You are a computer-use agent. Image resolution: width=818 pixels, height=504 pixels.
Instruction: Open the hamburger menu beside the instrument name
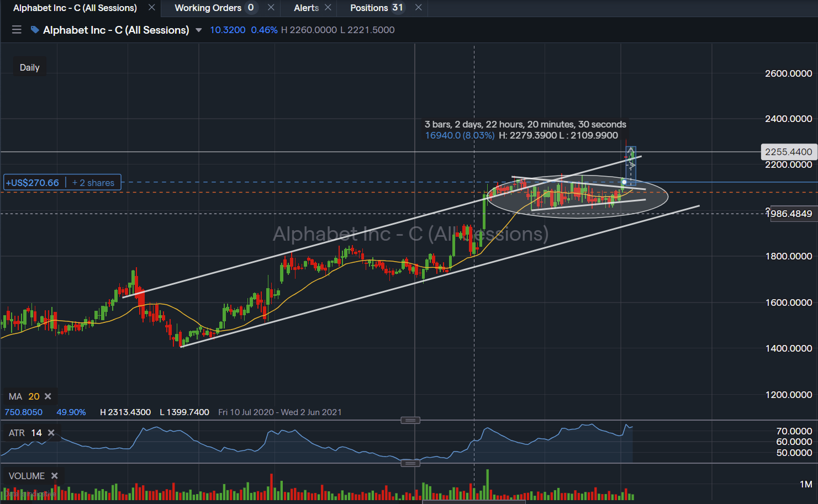(17, 30)
